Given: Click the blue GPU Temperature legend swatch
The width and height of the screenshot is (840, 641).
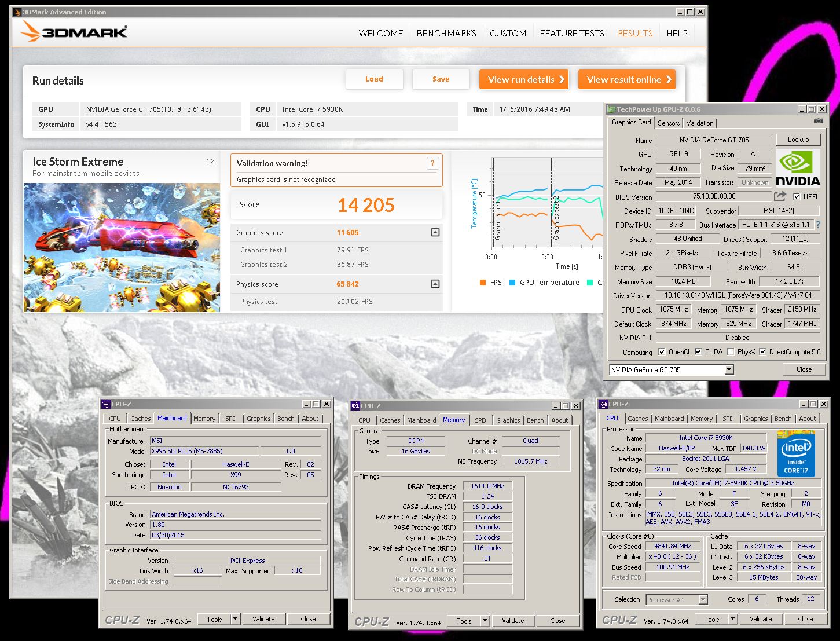Looking at the screenshot, I should (512, 283).
